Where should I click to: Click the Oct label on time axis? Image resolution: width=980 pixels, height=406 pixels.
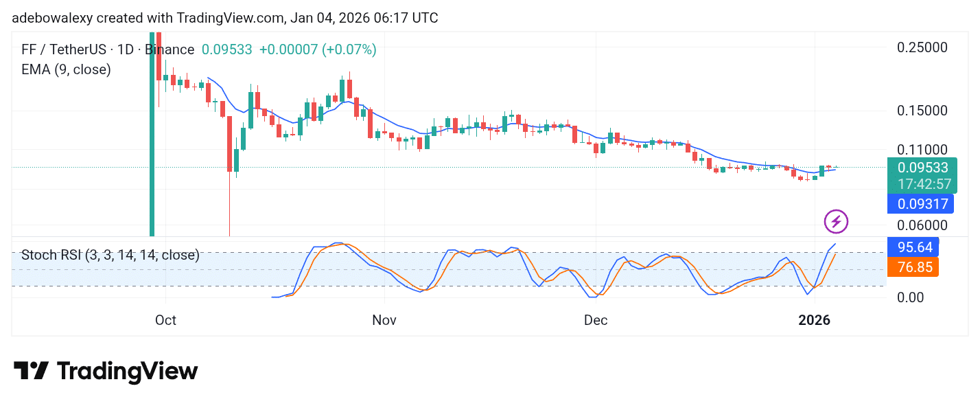tap(165, 320)
